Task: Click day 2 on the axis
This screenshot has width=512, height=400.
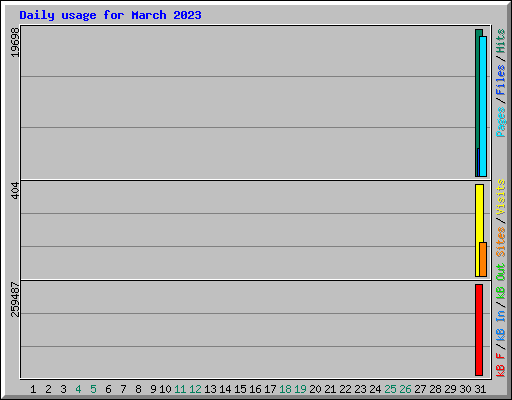Action: (x=48, y=389)
